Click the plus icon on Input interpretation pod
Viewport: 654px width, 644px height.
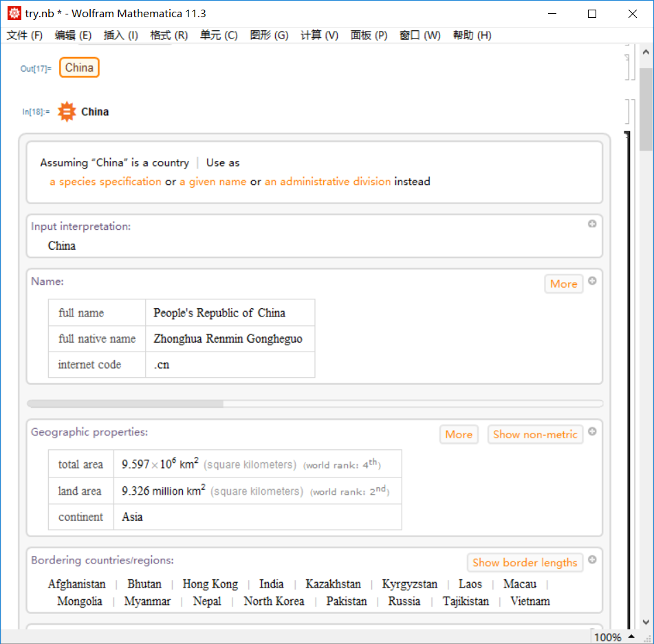click(x=591, y=224)
